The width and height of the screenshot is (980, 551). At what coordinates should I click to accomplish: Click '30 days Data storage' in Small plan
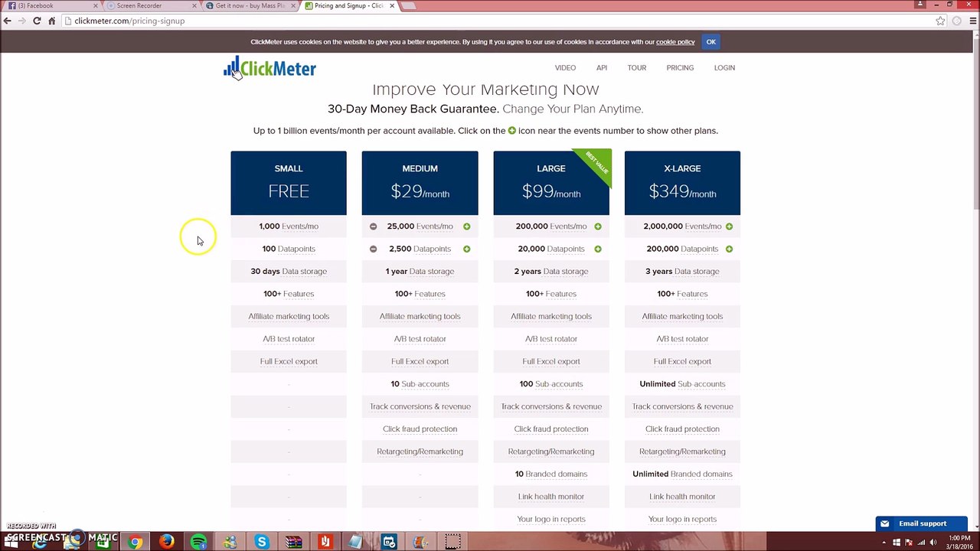coord(289,272)
